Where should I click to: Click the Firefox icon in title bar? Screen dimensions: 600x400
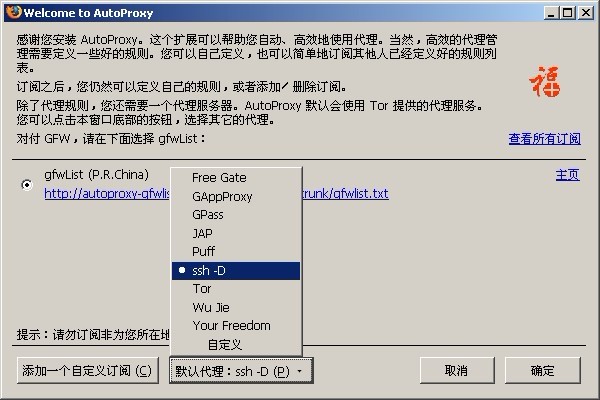click(13, 12)
